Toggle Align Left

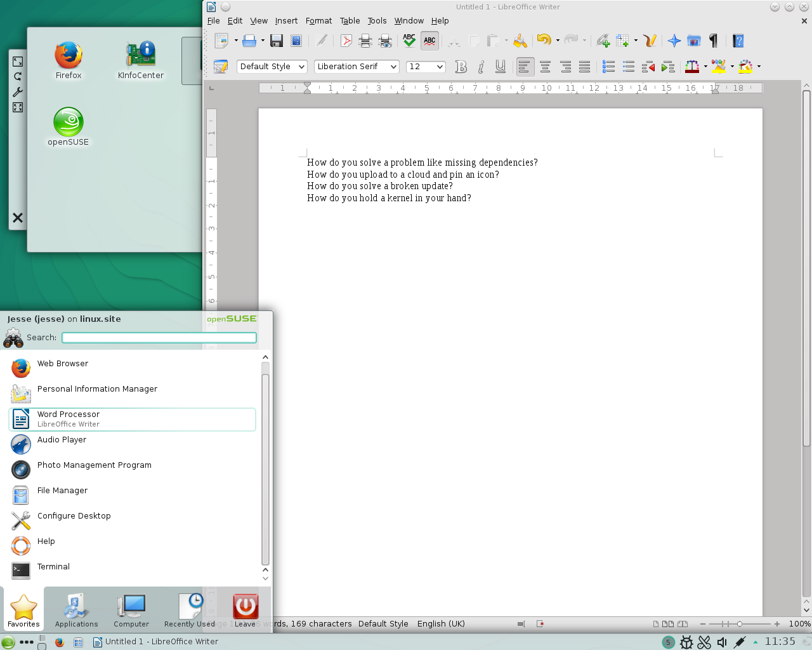click(525, 67)
